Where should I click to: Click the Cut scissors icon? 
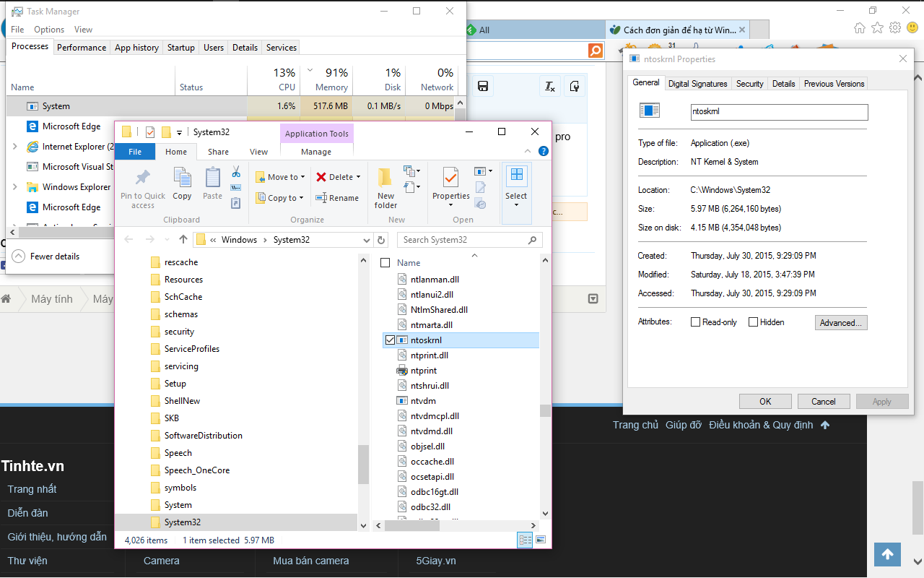click(x=235, y=172)
